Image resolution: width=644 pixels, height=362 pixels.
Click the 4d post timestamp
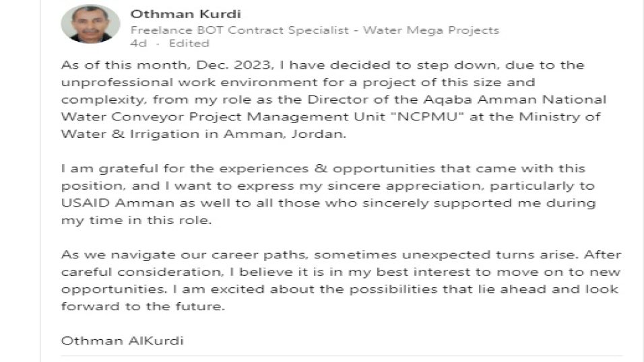[x=138, y=43]
